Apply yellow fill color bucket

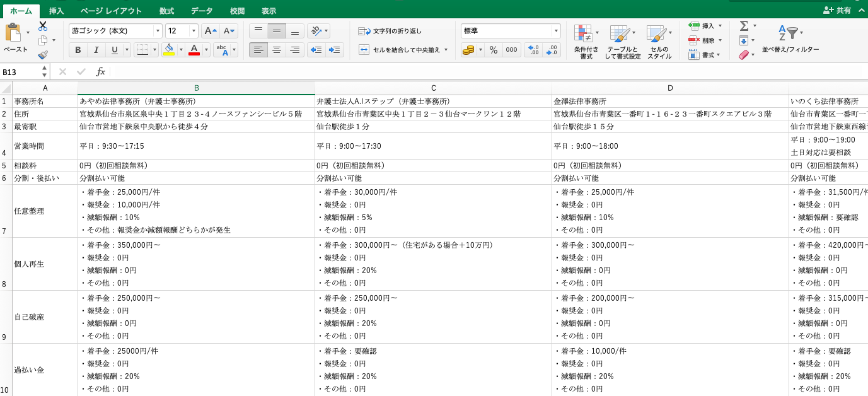coord(168,50)
